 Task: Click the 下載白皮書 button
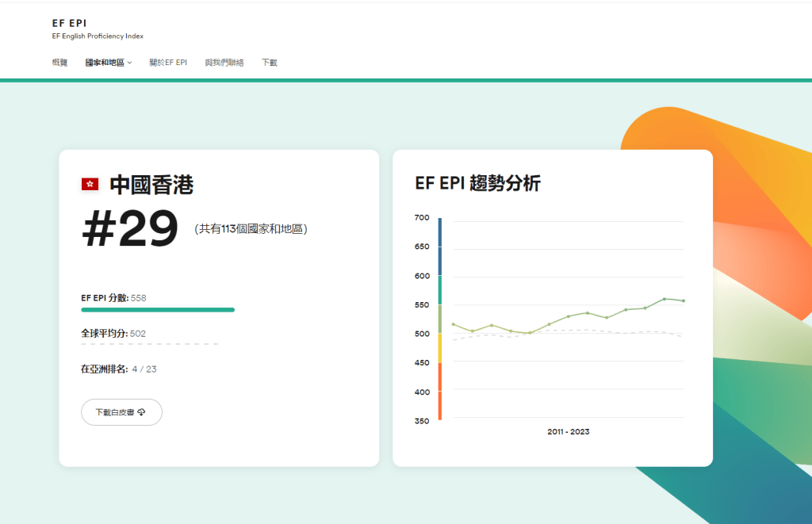(x=121, y=412)
